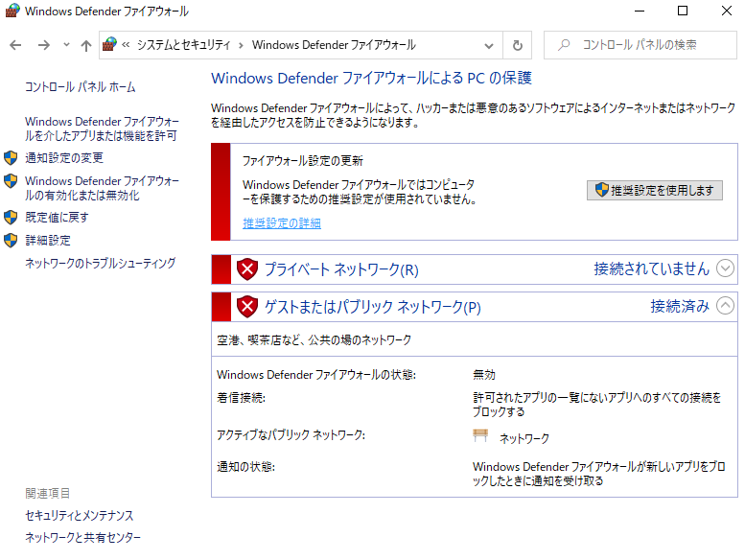Select システムとセキュリティ breadcrumb
This screenshot has width=745, height=560.
tap(183, 45)
